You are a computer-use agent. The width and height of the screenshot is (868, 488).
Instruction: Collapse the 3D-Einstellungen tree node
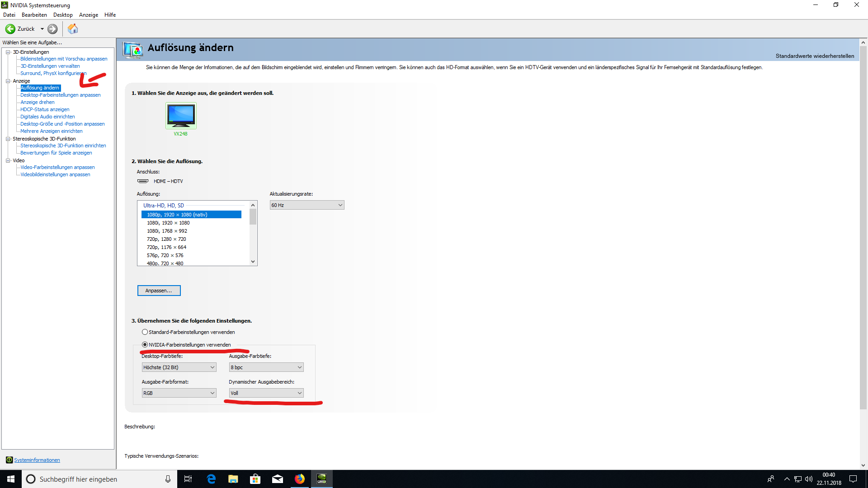8,52
